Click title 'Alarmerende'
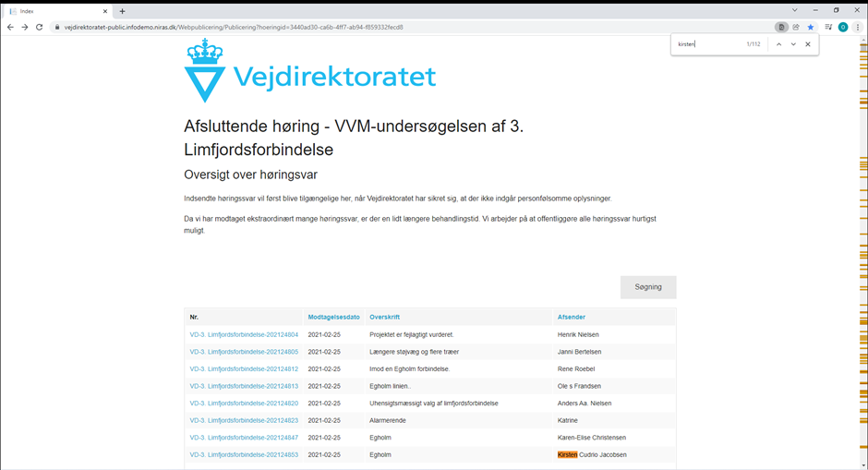The image size is (868, 470). pyautogui.click(x=388, y=420)
